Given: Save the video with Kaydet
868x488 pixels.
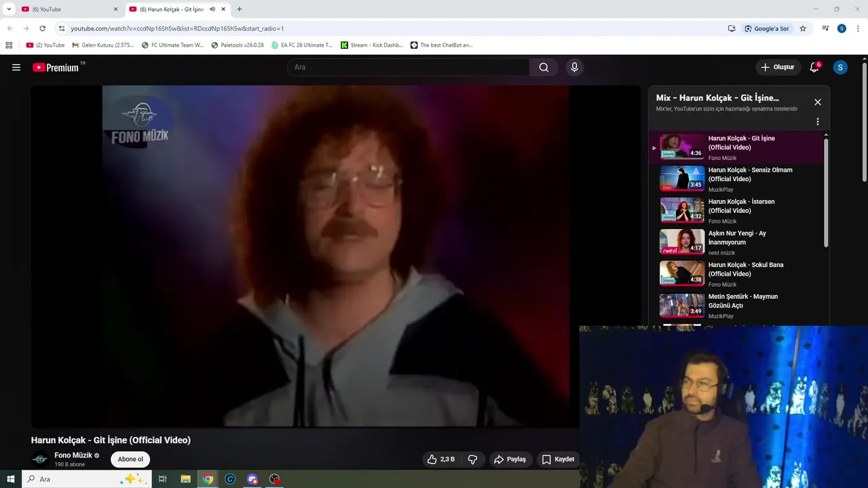Looking at the screenshot, I should [558, 460].
